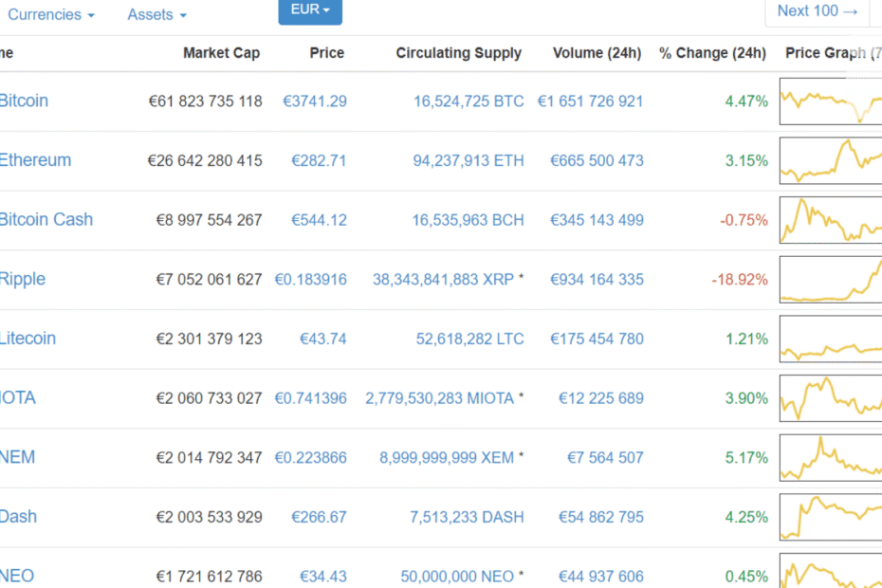Select Bitcoin Cash change value -0.75%
This screenshot has height=588, width=882.
744,220
